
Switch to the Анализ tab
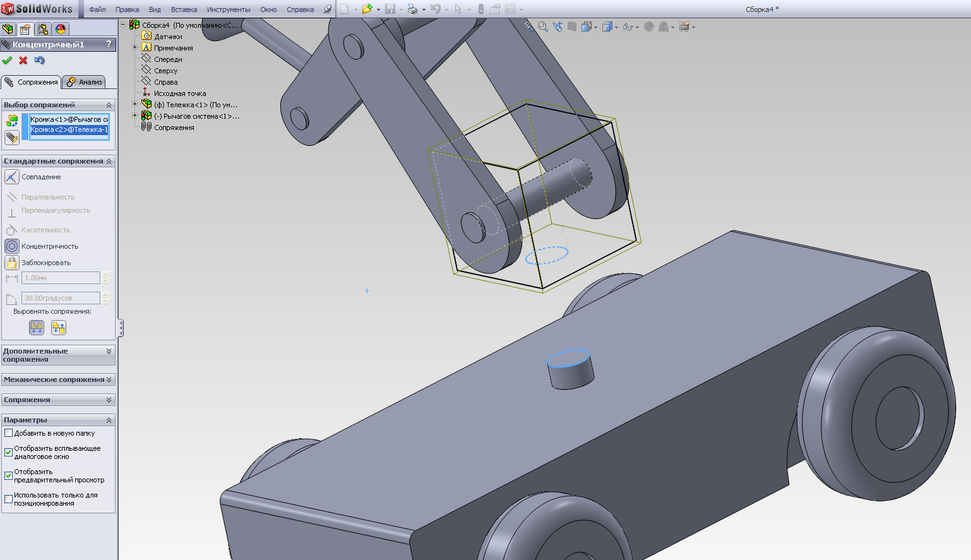84,82
